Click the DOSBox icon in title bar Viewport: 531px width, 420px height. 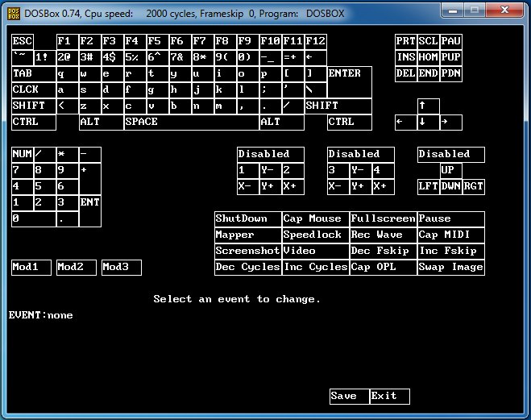click(14, 14)
